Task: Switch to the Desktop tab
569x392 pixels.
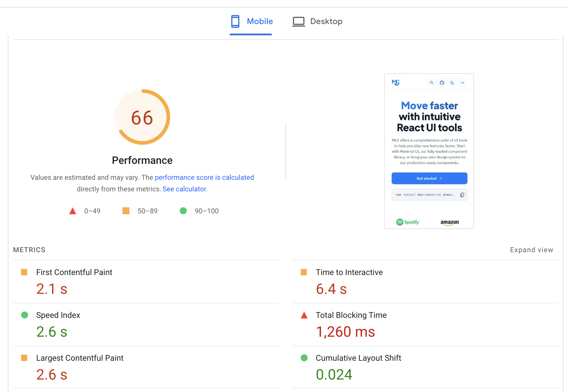Action: (x=326, y=21)
